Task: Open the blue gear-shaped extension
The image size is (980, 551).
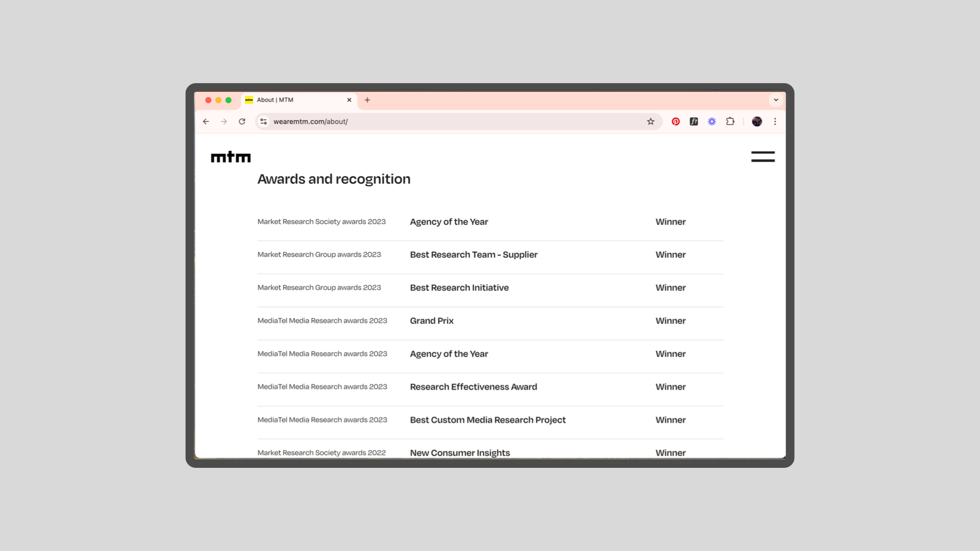Action: pyautogui.click(x=712, y=121)
